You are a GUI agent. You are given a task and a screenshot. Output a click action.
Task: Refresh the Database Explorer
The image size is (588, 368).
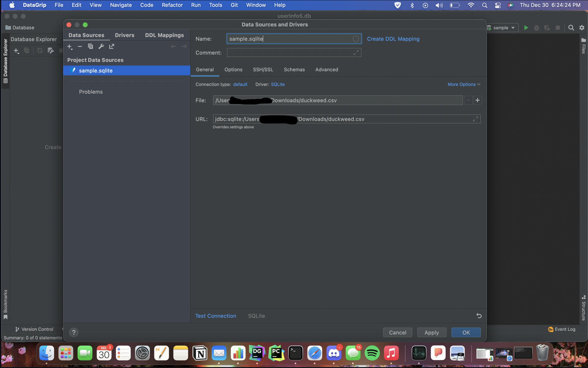coord(40,50)
